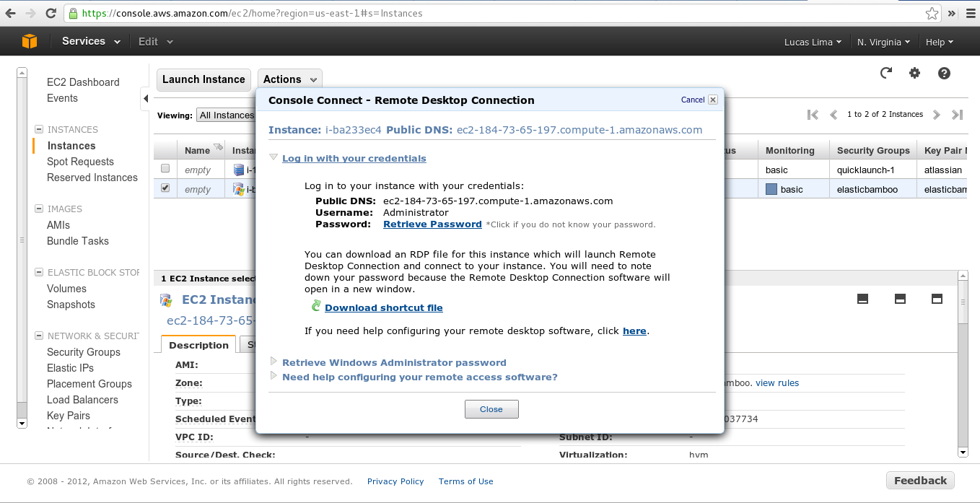Open Volumes in sidebar

click(x=66, y=289)
